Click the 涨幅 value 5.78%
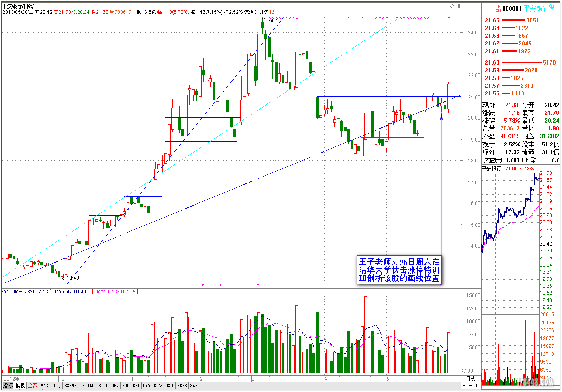This screenshot has width=562, height=392. click(512, 121)
